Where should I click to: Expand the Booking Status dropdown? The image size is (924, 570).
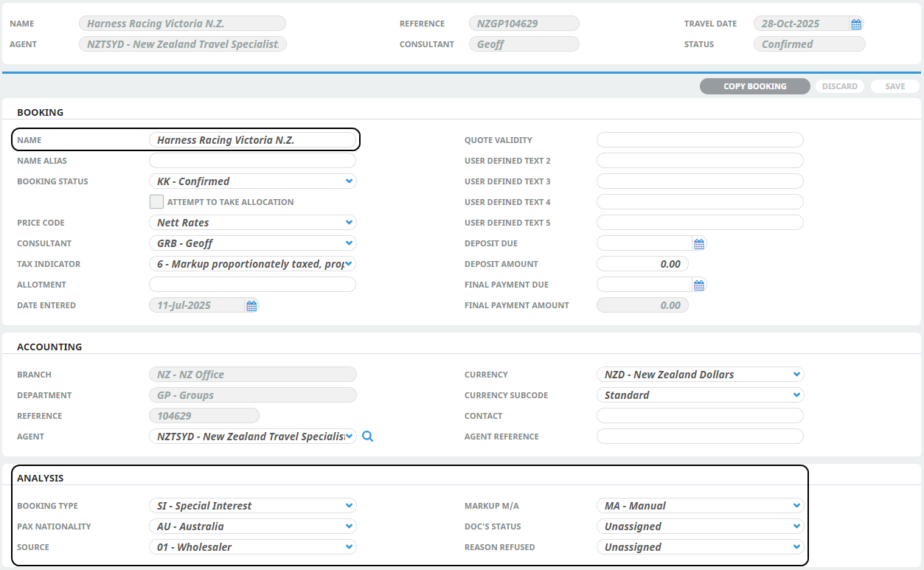tap(252, 181)
